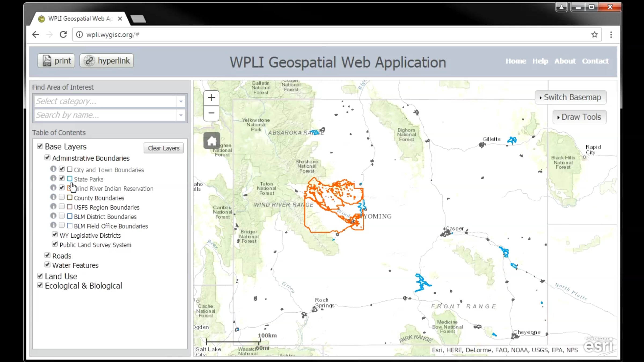
Task: Click the Search by name input field
Action: coord(105,115)
